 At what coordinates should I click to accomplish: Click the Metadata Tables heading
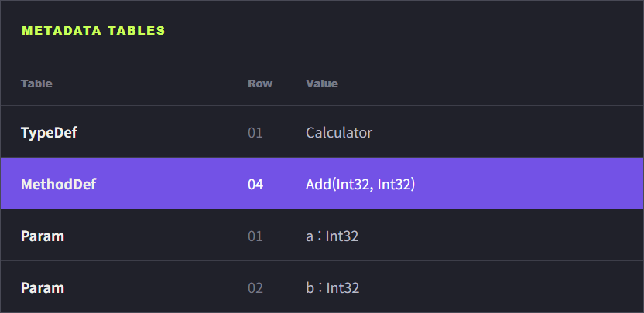[x=93, y=31]
